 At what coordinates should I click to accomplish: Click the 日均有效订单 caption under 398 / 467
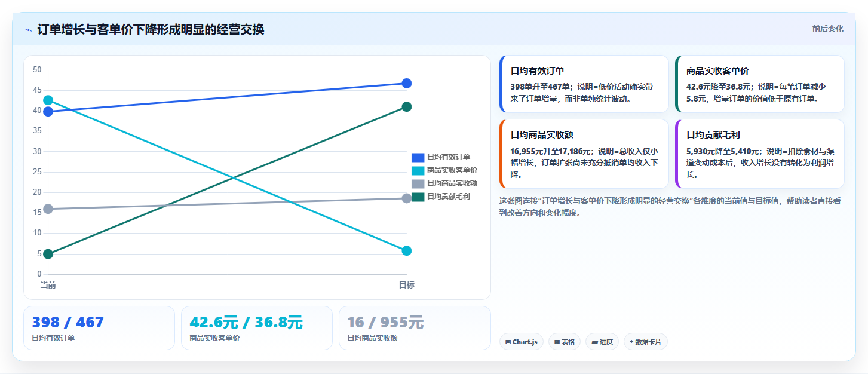click(53, 338)
